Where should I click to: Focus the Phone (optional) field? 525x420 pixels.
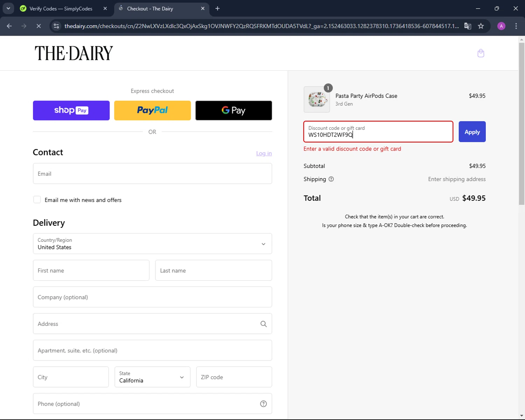[x=152, y=404]
